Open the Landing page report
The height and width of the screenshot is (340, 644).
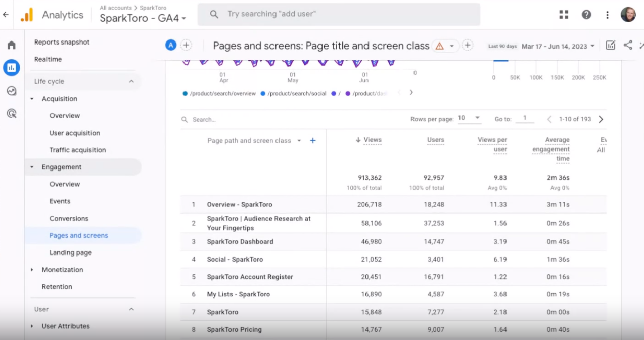(71, 252)
